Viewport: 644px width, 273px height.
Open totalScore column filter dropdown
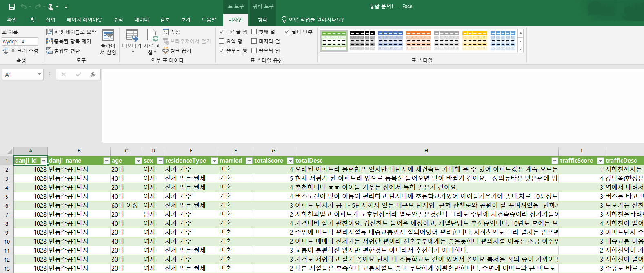pyautogui.click(x=290, y=161)
